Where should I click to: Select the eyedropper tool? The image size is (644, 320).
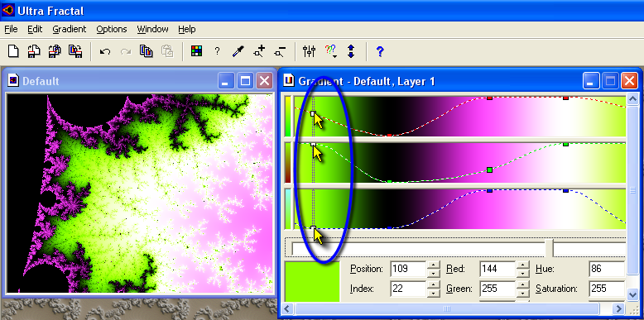[x=238, y=51]
